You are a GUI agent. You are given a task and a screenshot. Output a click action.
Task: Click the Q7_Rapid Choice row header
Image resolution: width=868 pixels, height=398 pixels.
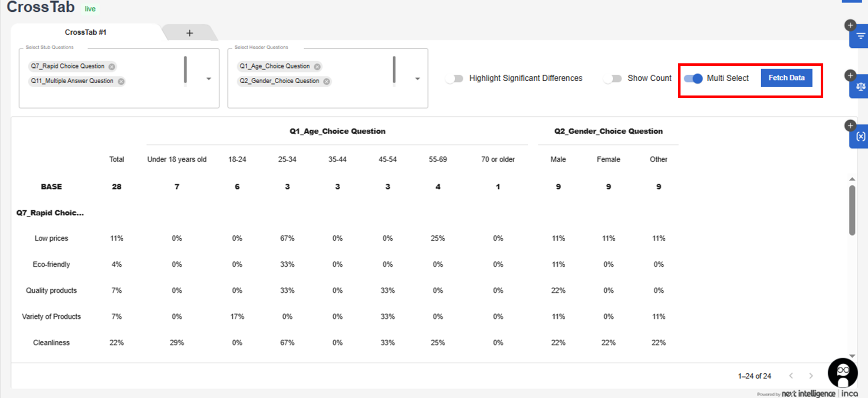(50, 213)
